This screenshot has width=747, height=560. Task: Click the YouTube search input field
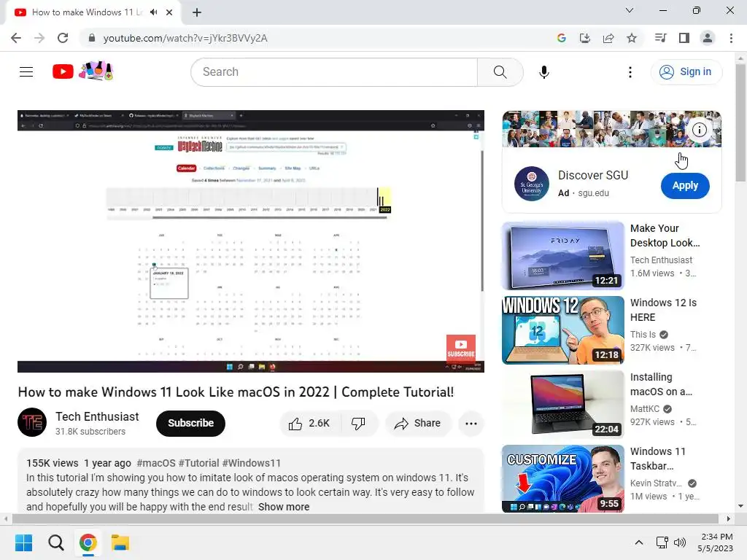pyautogui.click(x=334, y=72)
